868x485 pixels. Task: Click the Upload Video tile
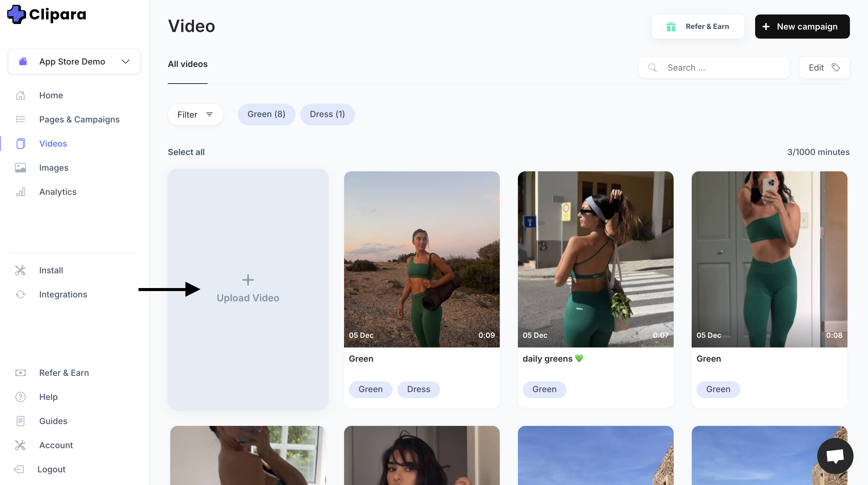tap(248, 290)
